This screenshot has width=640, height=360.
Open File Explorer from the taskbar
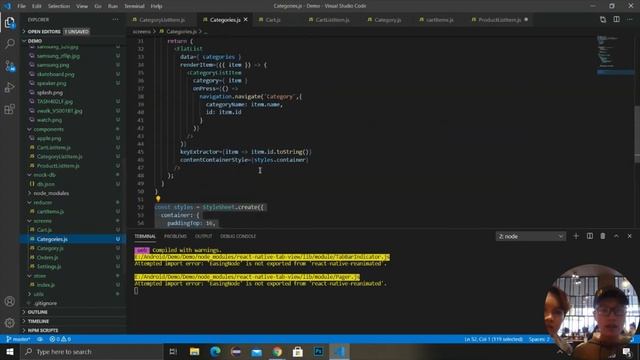coord(194,351)
